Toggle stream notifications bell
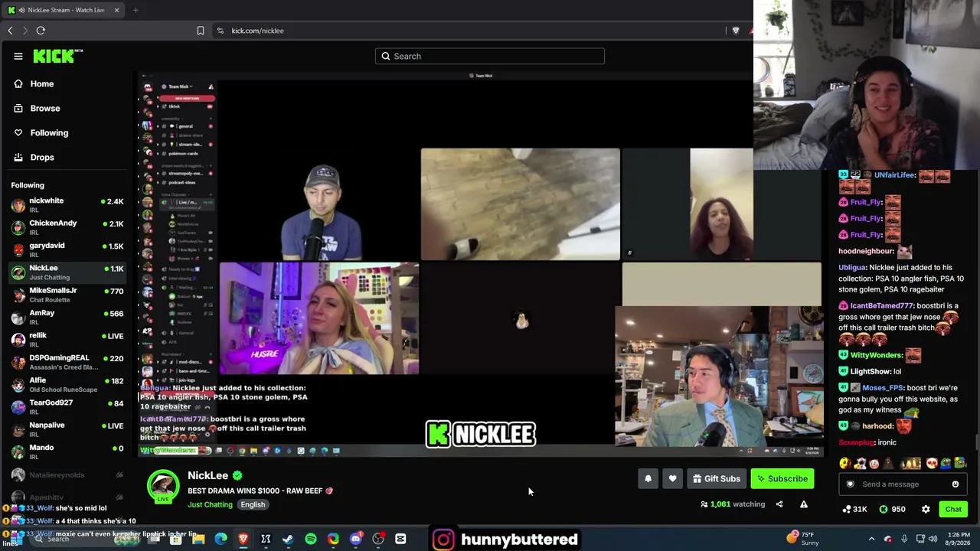The width and height of the screenshot is (980, 551). click(648, 479)
